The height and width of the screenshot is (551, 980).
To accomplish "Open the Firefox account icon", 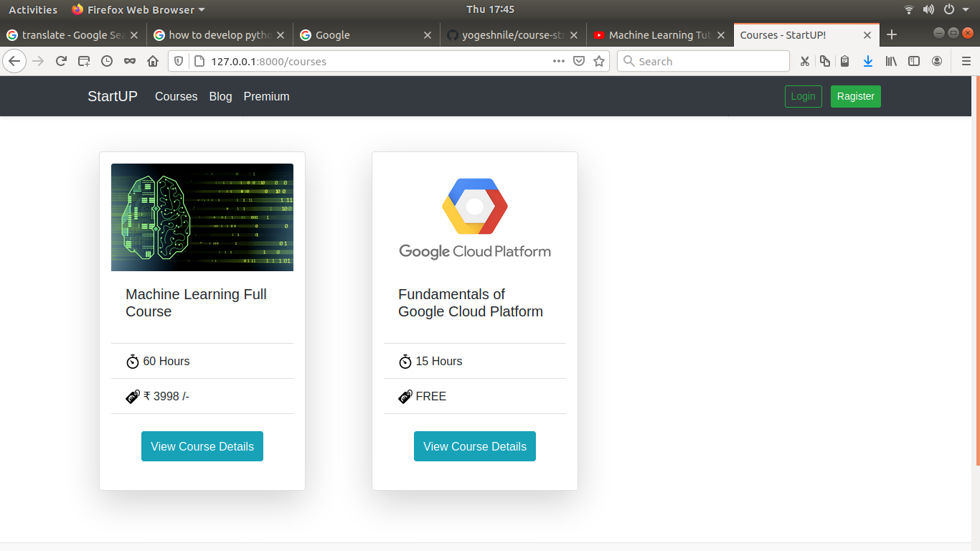I will coord(937,61).
